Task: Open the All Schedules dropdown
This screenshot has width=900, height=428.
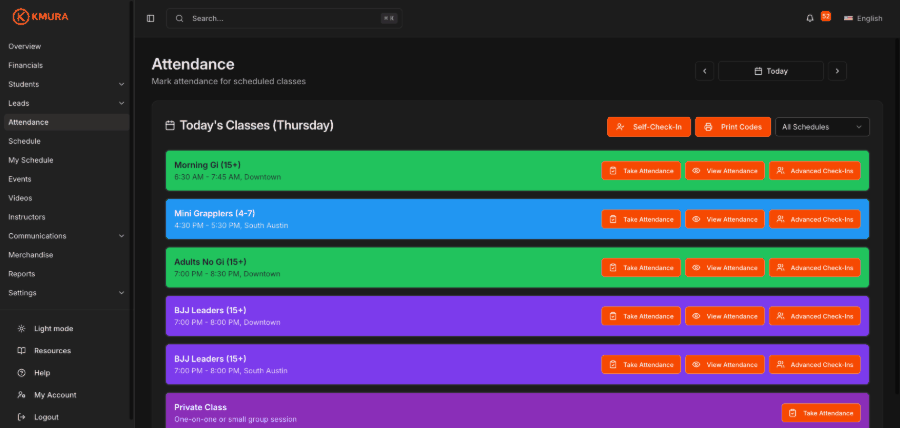Action: pos(822,127)
